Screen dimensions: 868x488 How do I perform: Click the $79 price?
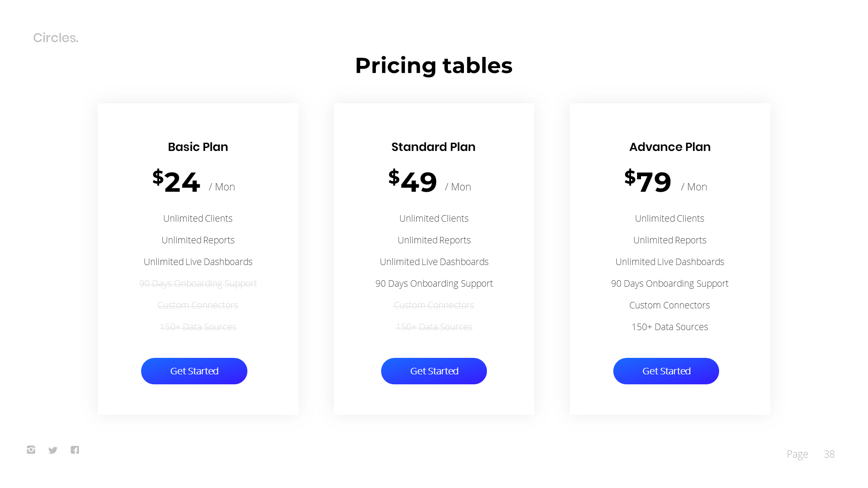648,181
